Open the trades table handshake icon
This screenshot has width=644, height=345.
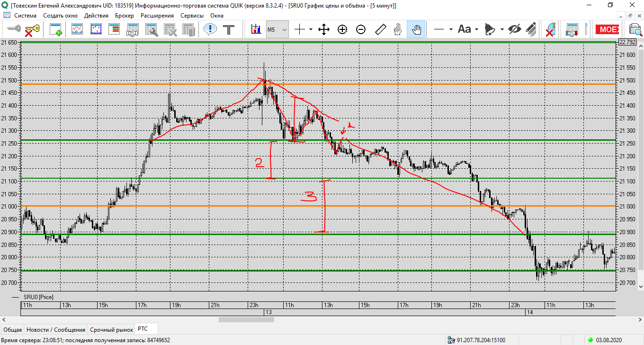point(132,29)
